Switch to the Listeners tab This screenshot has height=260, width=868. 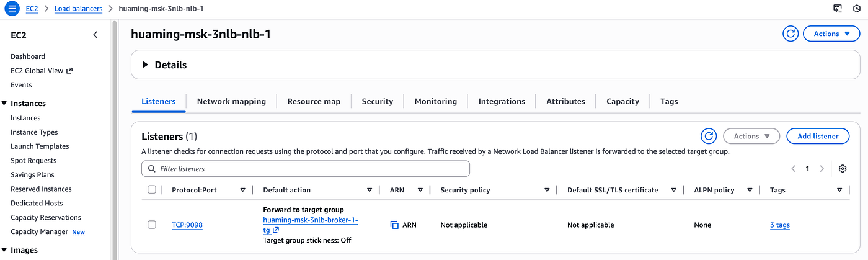pos(159,101)
